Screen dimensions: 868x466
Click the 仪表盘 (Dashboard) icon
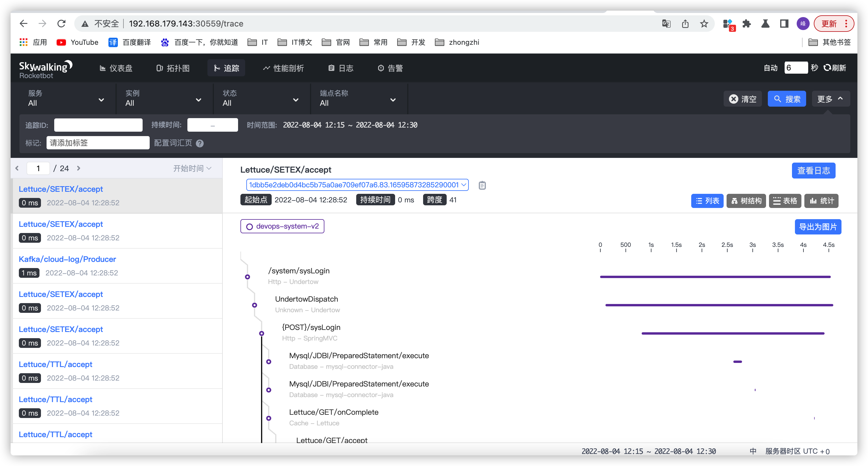117,68
